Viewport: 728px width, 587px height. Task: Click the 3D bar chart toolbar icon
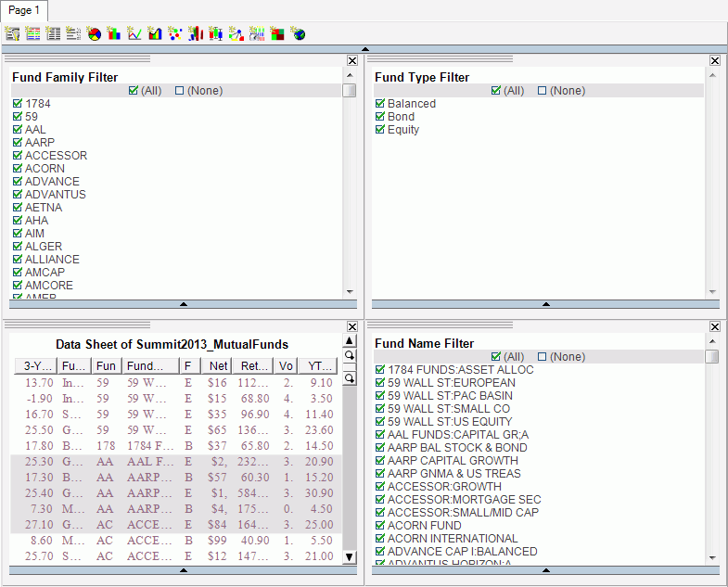coord(196,34)
